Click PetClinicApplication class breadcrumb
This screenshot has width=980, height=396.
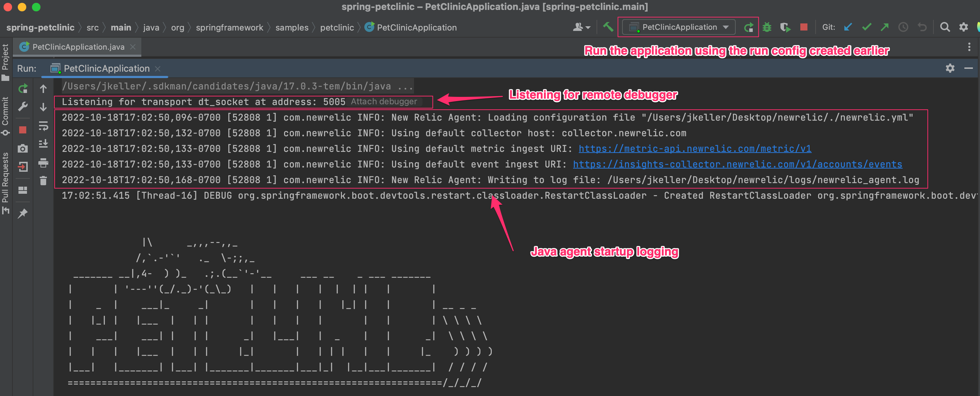pos(410,27)
